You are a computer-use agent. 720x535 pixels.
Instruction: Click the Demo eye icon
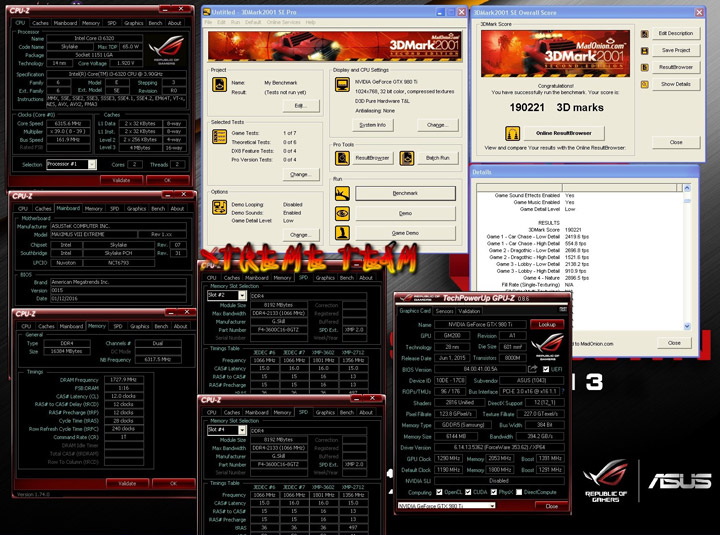coord(342,214)
